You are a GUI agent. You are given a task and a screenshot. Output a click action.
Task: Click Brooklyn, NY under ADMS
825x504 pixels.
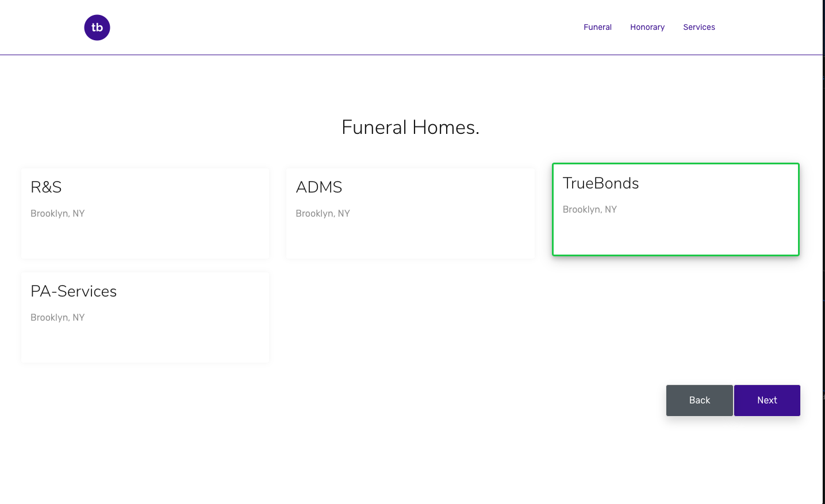pyautogui.click(x=323, y=213)
